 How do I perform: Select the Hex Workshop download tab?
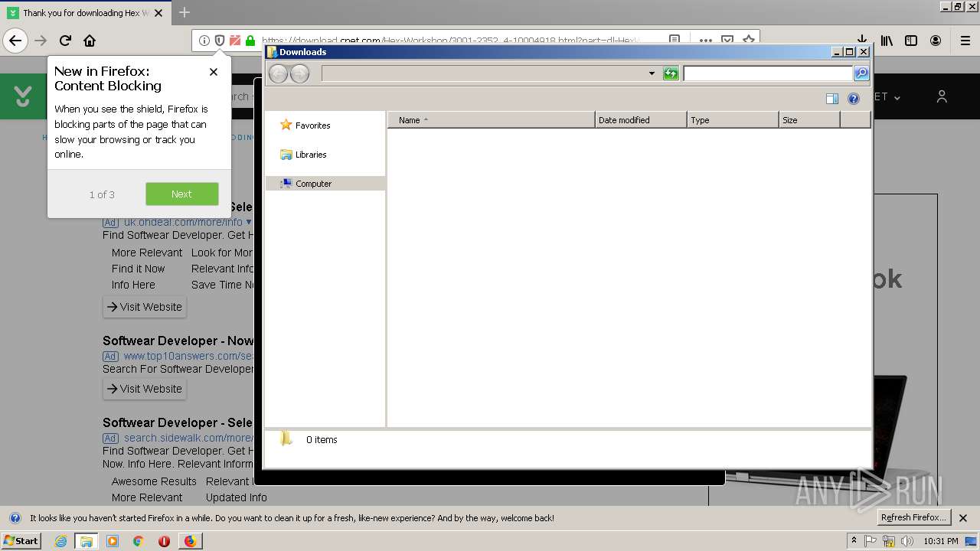86,13
